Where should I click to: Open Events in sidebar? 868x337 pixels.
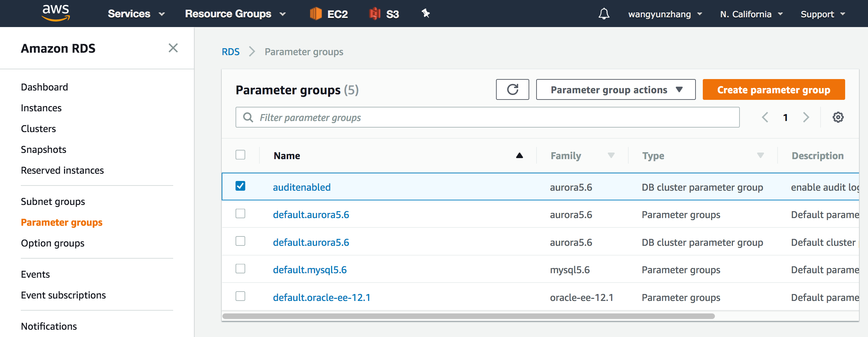click(x=35, y=274)
